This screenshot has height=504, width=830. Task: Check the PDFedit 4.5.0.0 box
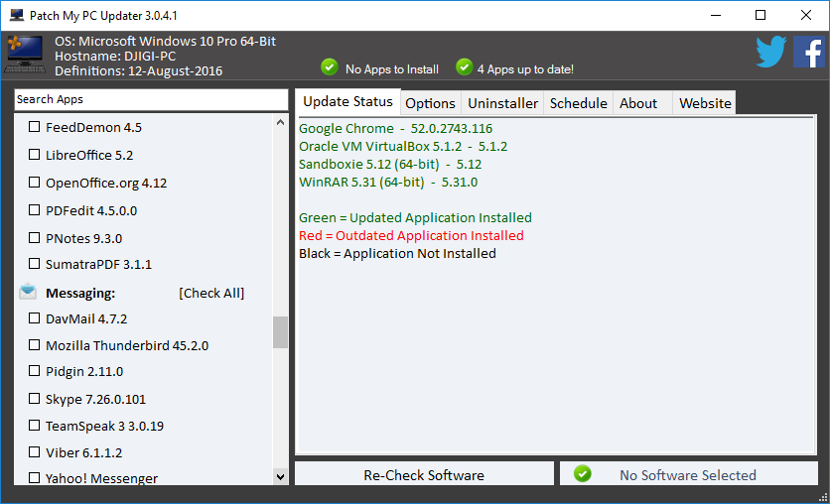tap(34, 209)
